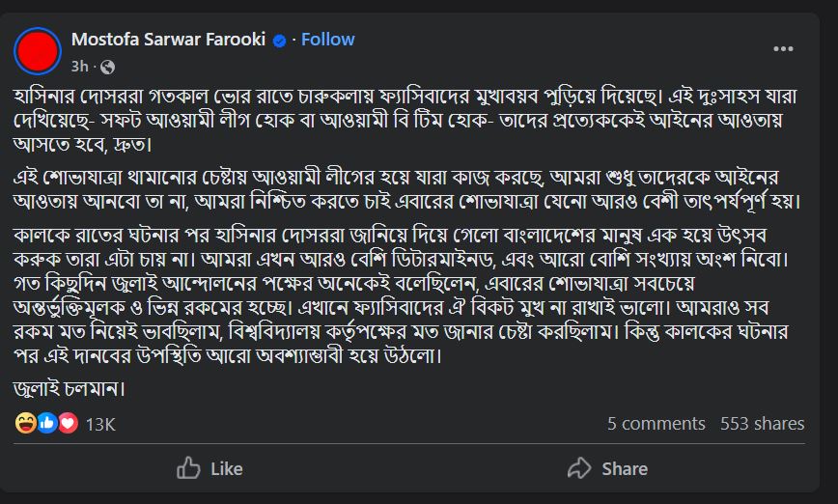Click the globe public audience icon
The image size is (838, 504).
[107, 67]
